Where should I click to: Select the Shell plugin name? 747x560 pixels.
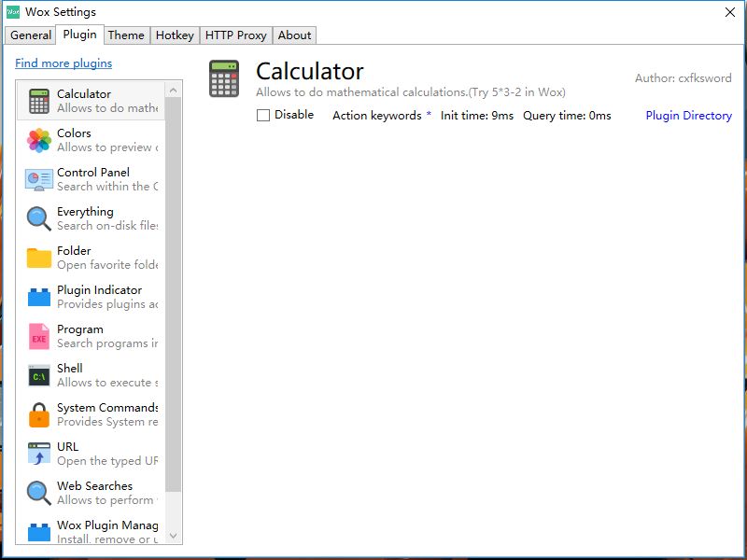coord(69,368)
